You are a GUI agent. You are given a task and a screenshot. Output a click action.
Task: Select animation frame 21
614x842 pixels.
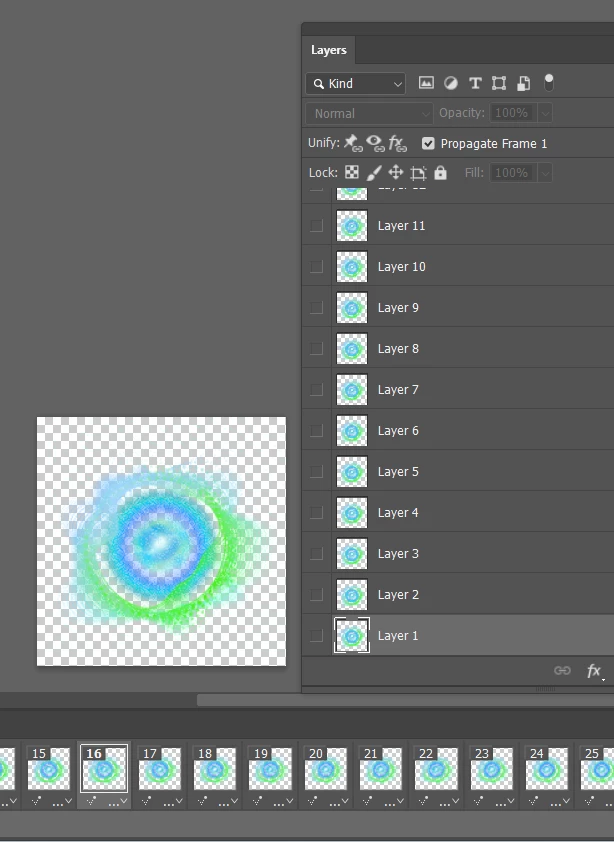click(381, 768)
